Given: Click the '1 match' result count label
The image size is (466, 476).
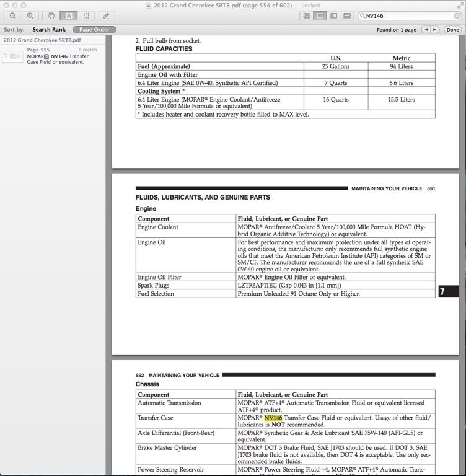Looking at the screenshot, I should click(88, 50).
